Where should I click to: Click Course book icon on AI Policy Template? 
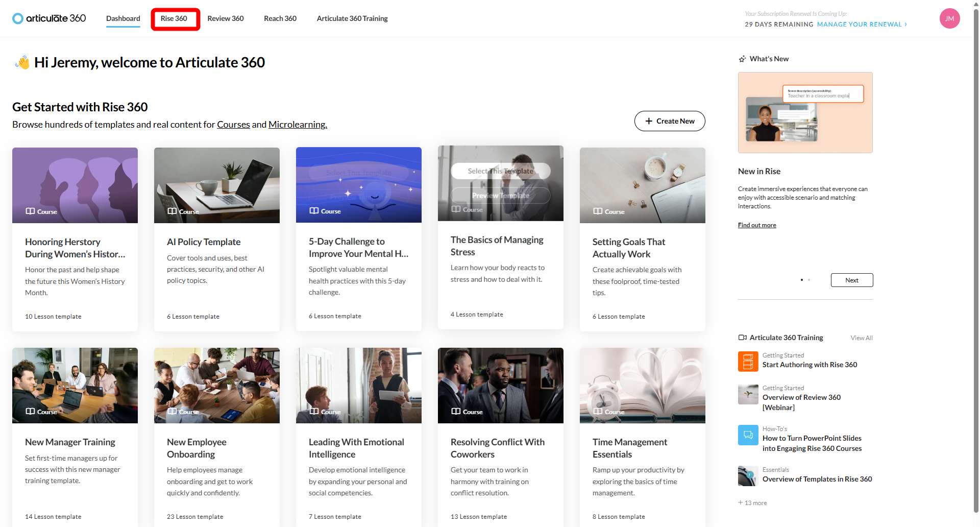click(x=172, y=211)
